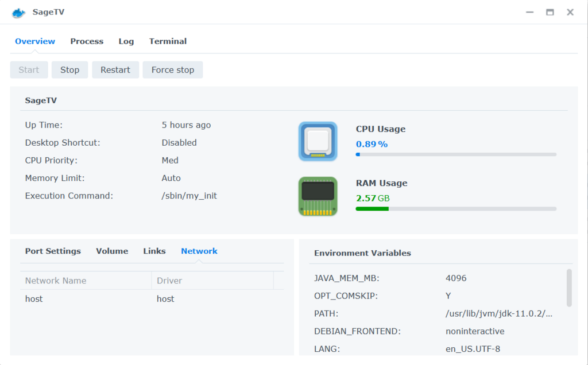588x365 pixels.
Task: Click the Environment Variables scrollbar
Action: tap(569, 288)
